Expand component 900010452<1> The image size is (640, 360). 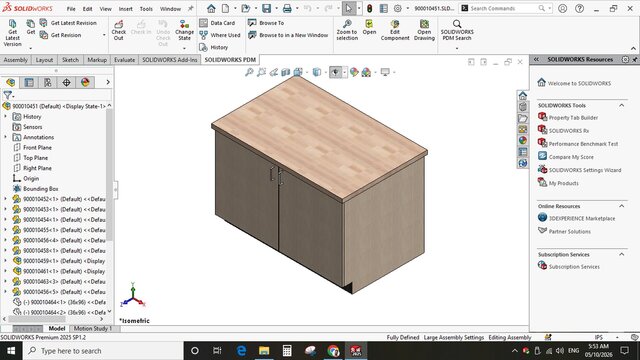coord(5,199)
